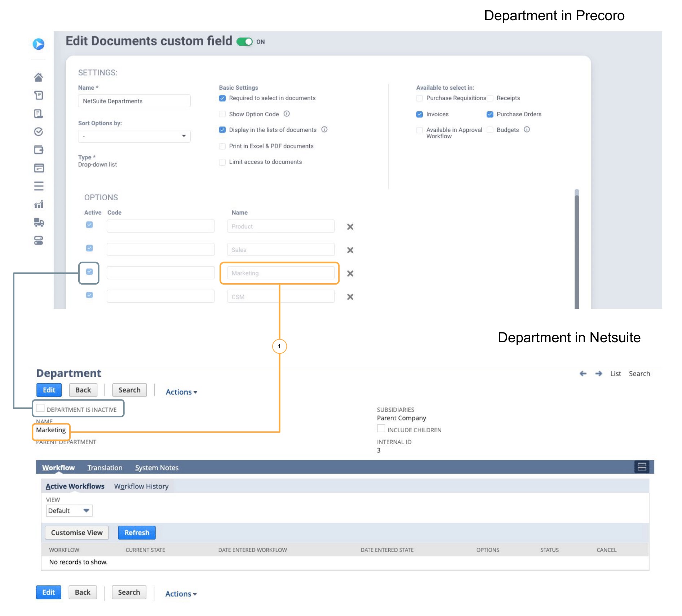Open the wallet sidebar icon
Viewport: 682px width, 616px height.
point(39,149)
